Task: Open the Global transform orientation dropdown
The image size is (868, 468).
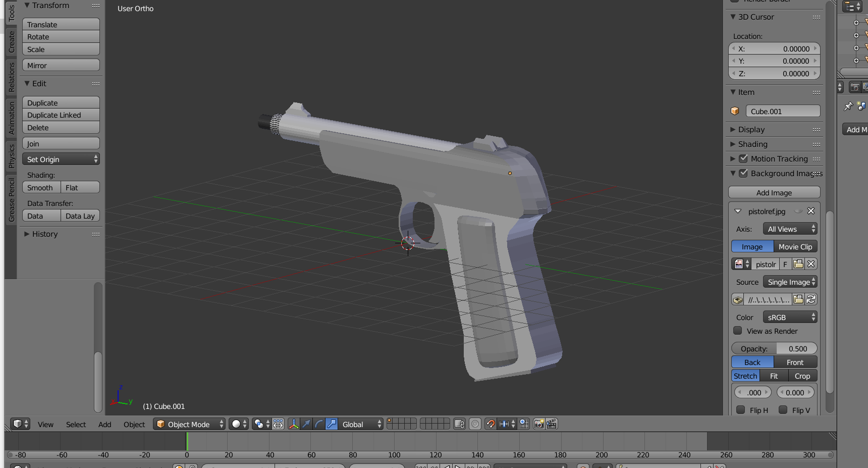Action: click(x=361, y=424)
